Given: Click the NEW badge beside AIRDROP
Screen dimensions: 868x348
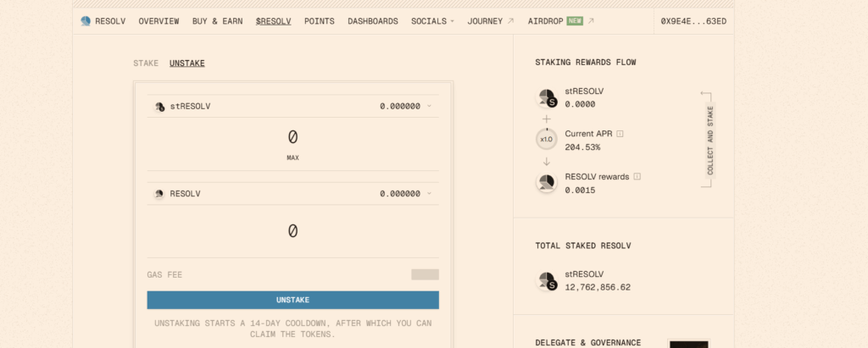Looking at the screenshot, I should tap(575, 21).
